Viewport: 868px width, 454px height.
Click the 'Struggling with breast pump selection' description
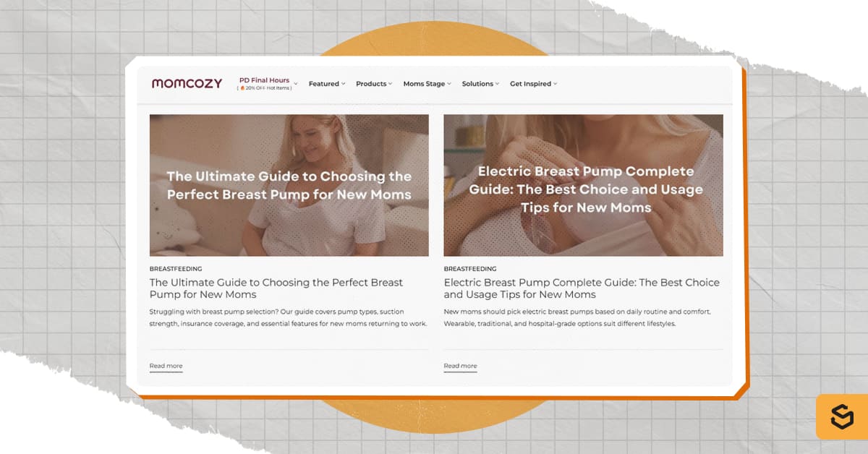[x=289, y=317]
